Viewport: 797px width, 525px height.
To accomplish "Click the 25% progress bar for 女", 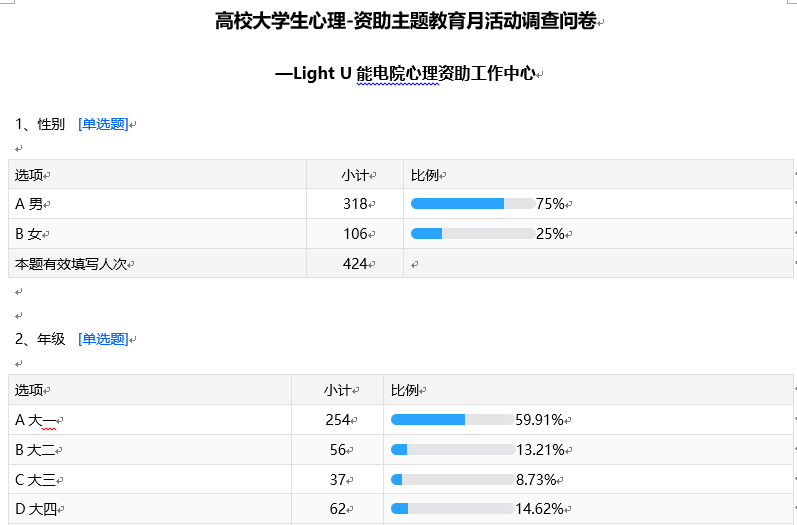I will 472,234.
